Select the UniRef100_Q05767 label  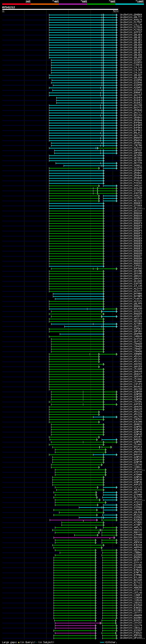(x=131, y=32)
